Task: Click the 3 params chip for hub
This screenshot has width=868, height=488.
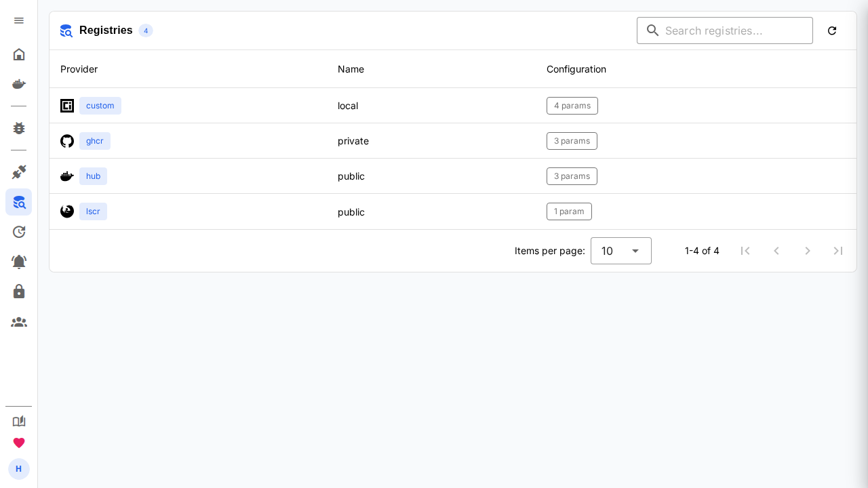Action: click(x=572, y=176)
